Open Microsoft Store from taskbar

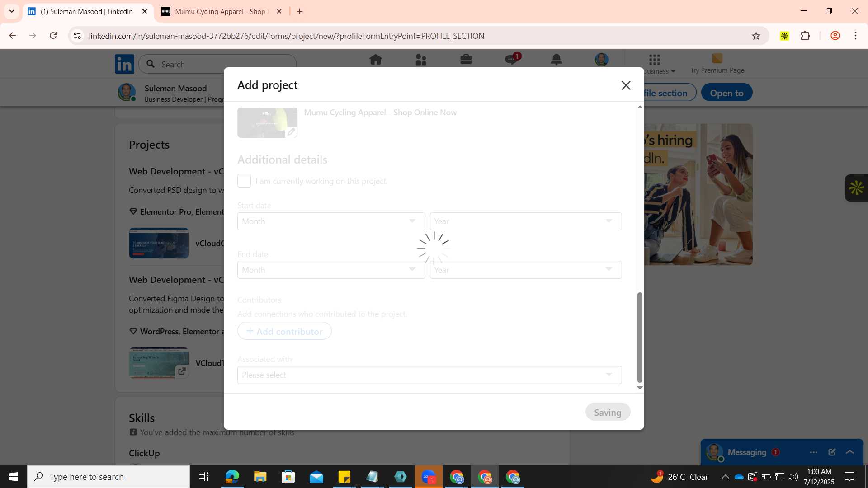[x=288, y=477]
